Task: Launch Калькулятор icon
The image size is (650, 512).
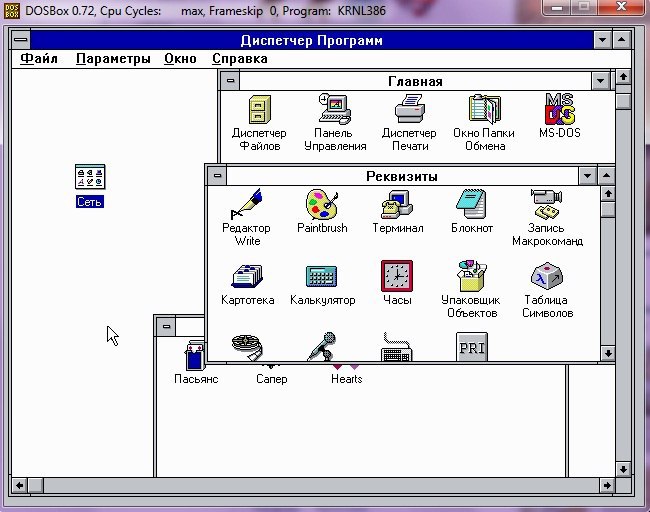Action: pos(322,277)
